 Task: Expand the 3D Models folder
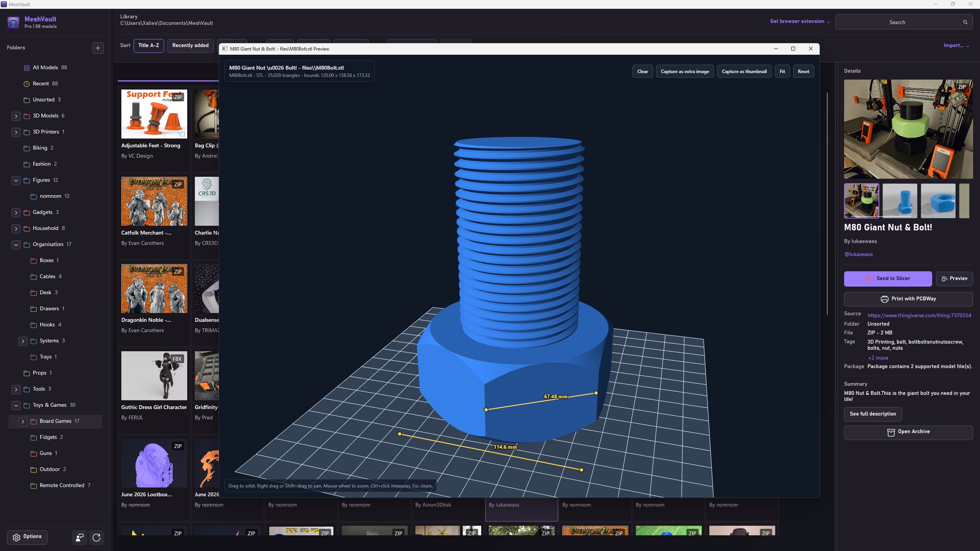16,116
